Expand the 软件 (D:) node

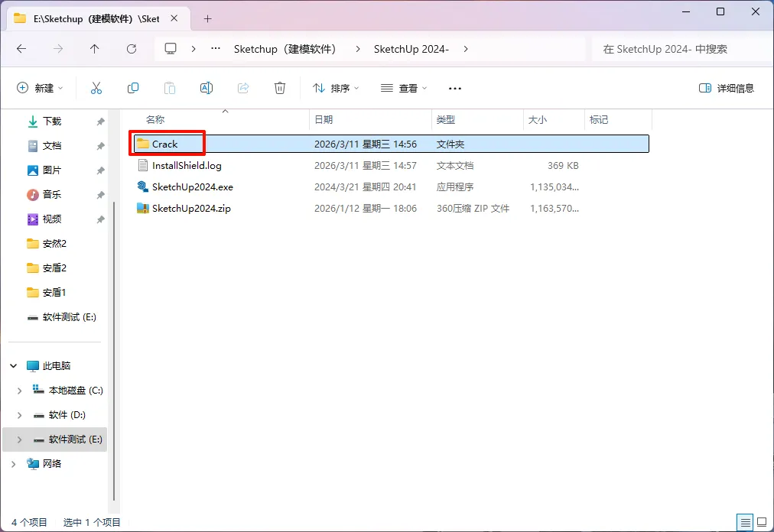[x=19, y=415]
